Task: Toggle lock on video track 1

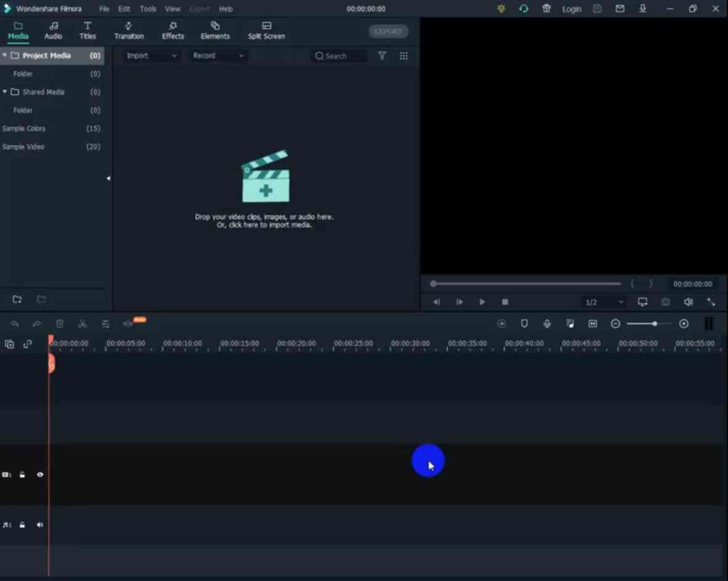Action: (x=22, y=474)
